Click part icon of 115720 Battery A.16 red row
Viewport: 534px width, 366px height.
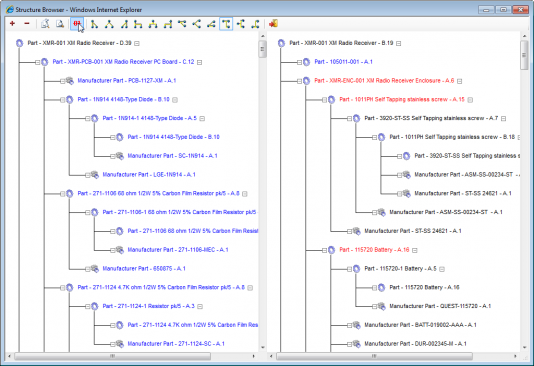coord(331,250)
